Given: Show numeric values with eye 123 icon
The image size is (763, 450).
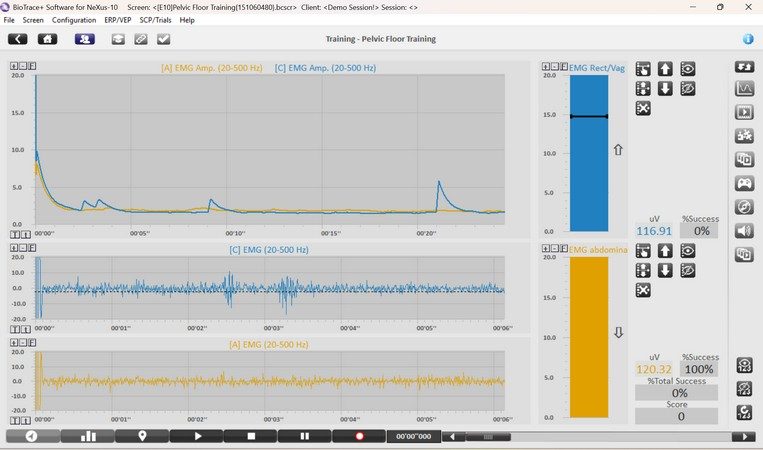Looking at the screenshot, I should pyautogui.click(x=744, y=365).
